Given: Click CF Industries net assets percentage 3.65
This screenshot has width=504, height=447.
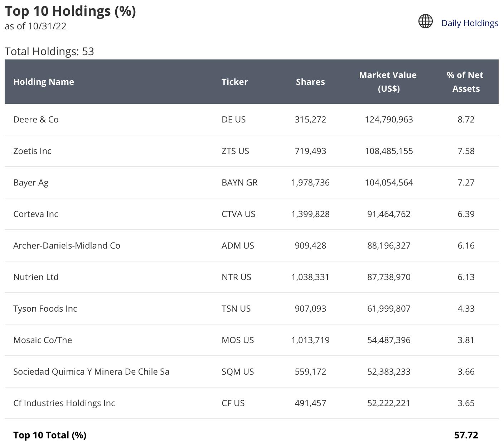Looking at the screenshot, I should click(466, 403).
